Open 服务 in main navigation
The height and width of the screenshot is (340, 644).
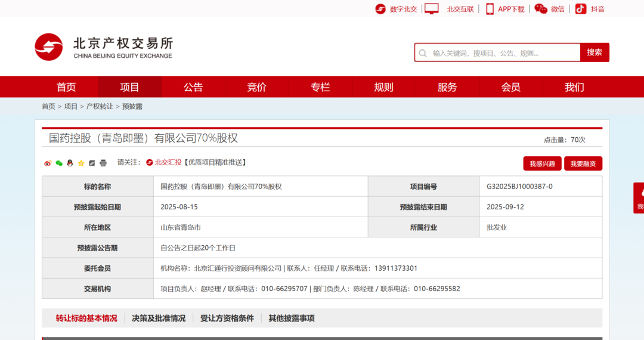click(447, 87)
